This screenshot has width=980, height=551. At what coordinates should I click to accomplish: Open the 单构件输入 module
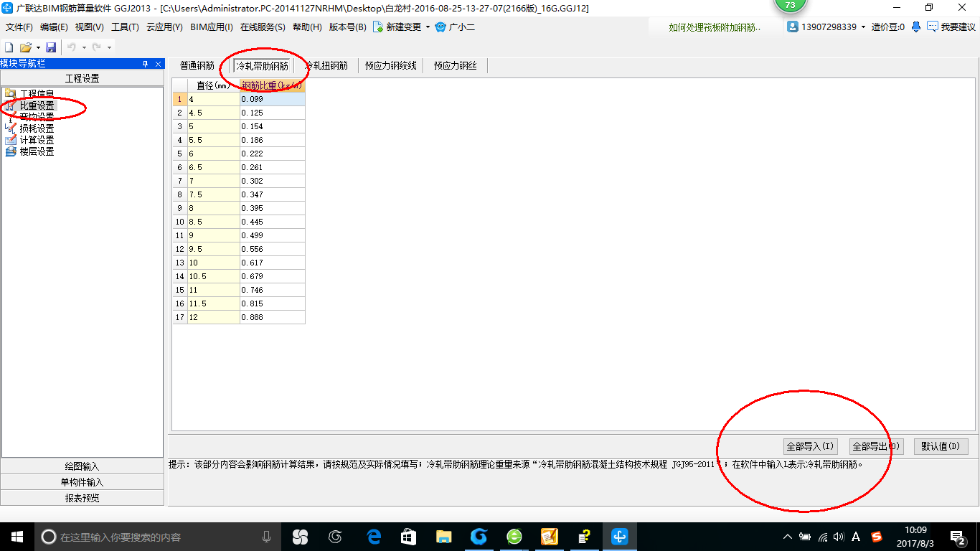click(x=83, y=482)
